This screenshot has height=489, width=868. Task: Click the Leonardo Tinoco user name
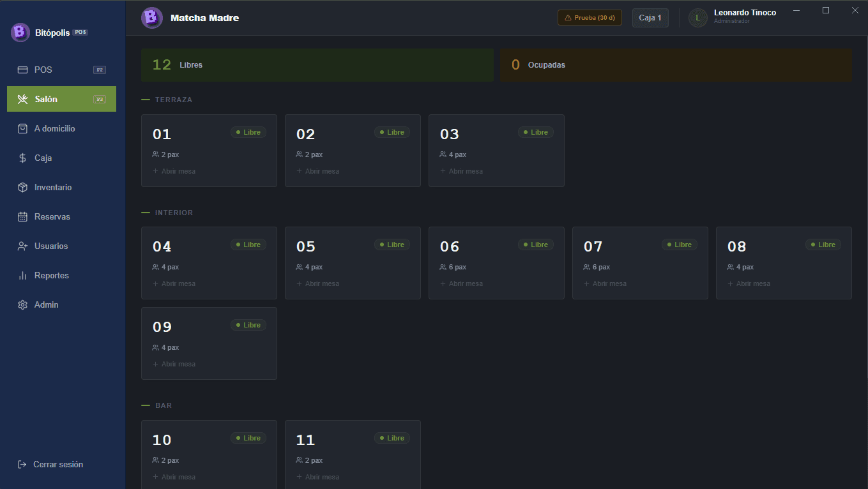(x=745, y=13)
